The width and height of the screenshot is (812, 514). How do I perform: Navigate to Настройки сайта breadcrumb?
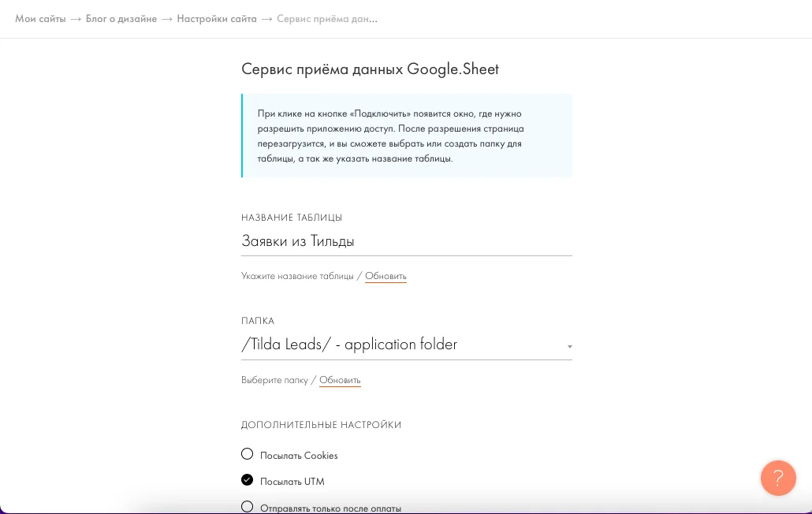point(217,19)
